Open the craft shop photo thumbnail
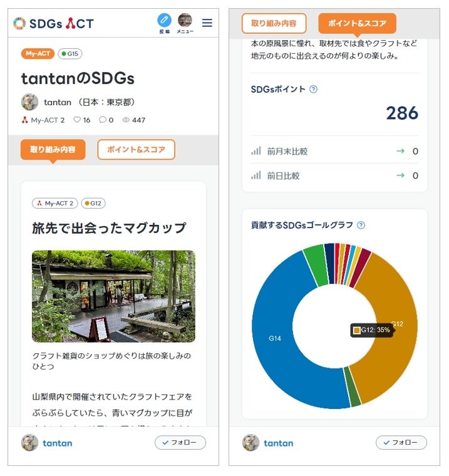 tap(113, 296)
